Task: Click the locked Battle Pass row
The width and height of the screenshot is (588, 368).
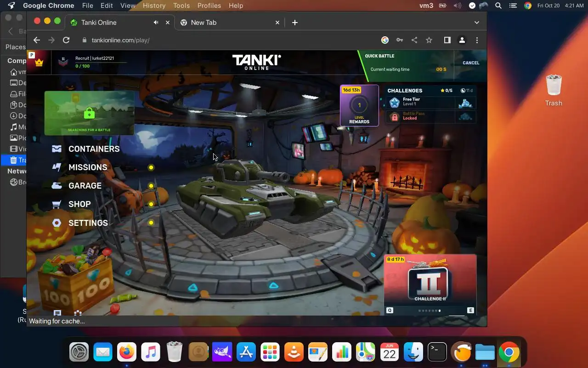Action: (431, 117)
